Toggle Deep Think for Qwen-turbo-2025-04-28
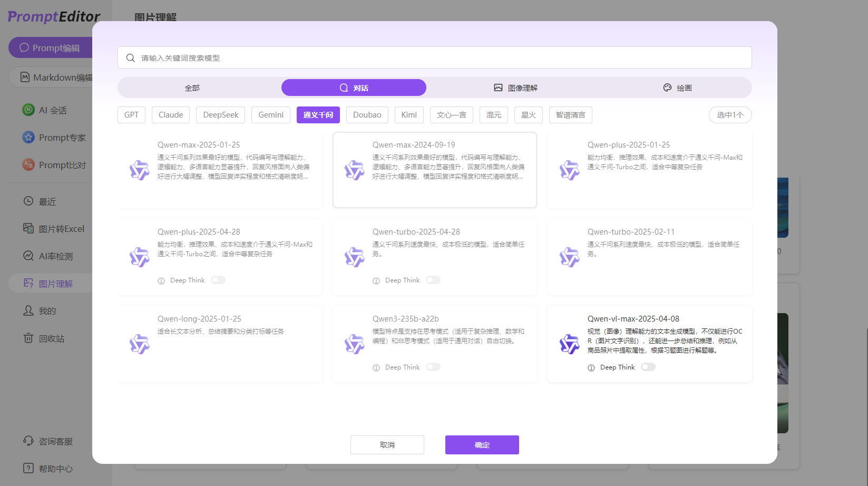Image resolution: width=868 pixels, height=486 pixels. [433, 280]
